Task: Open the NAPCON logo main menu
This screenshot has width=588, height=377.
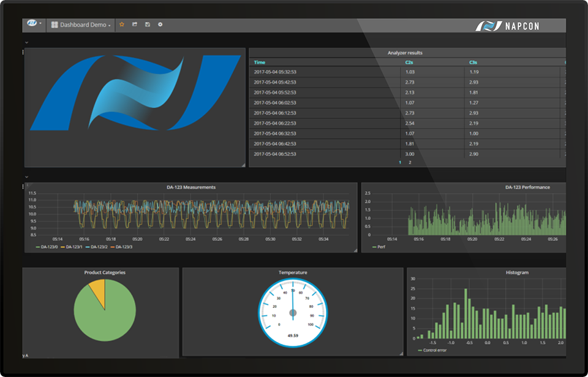Action: click(x=32, y=25)
